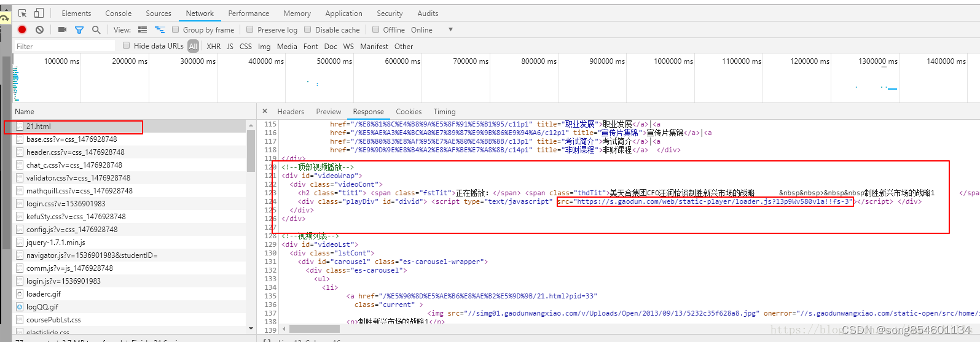Viewport: 980px width, 342px height.
Task: Select login.css?v=1536901983 request
Action: click(129, 203)
